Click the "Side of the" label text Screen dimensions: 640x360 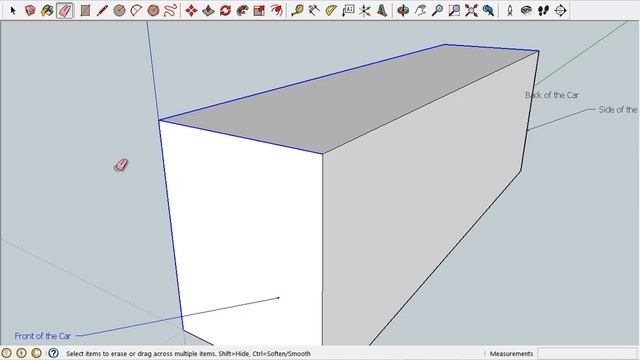pyautogui.click(x=618, y=109)
